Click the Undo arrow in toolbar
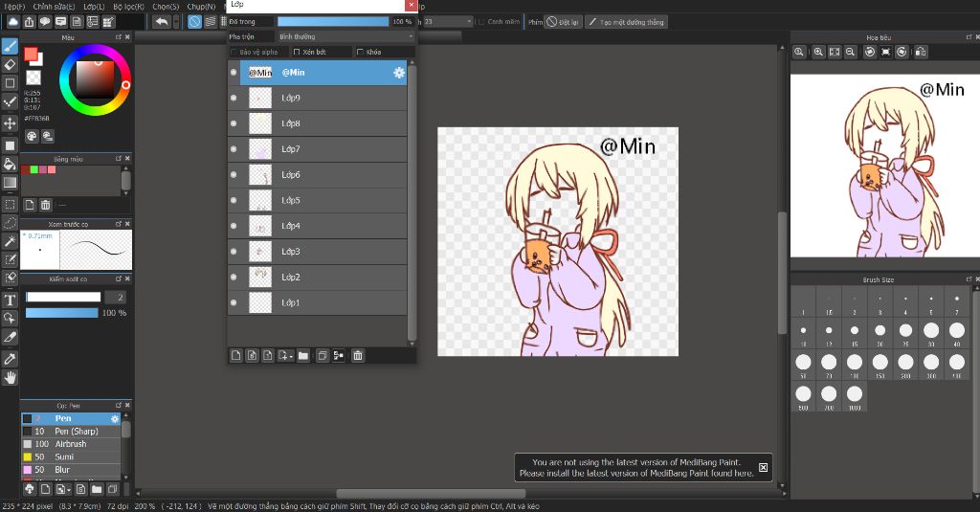This screenshot has width=980, height=512. (x=161, y=22)
